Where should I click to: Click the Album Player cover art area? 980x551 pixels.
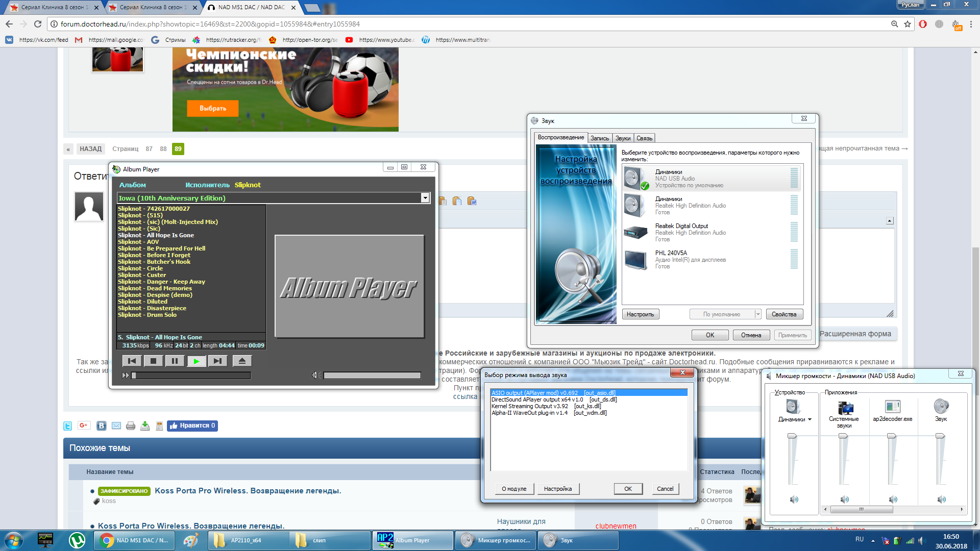tap(349, 286)
